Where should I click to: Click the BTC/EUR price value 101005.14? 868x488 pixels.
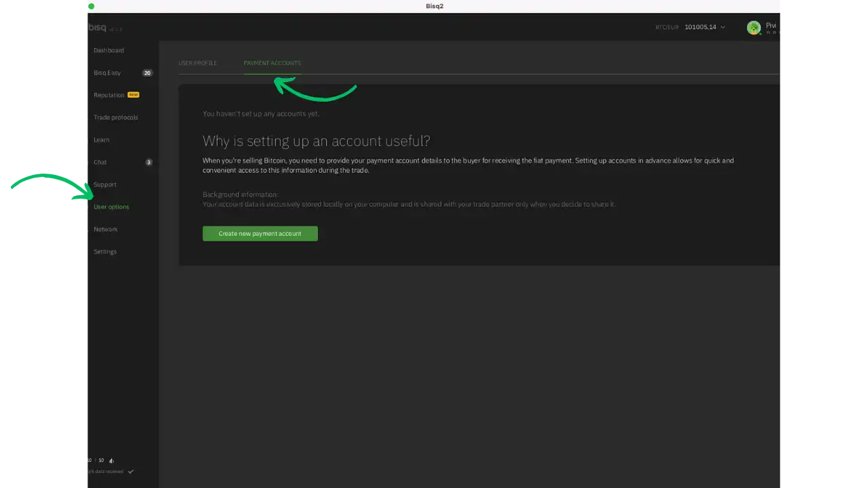[x=700, y=28]
